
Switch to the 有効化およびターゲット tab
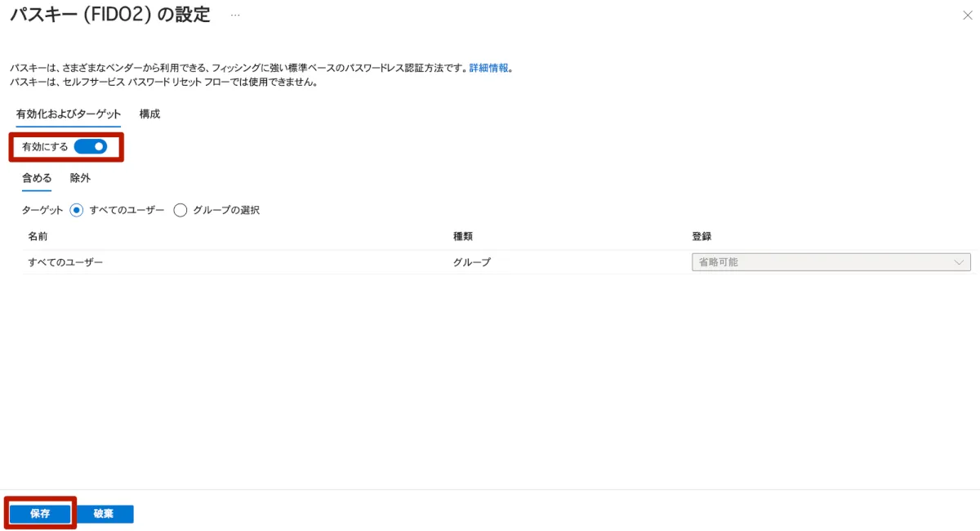tap(69, 114)
